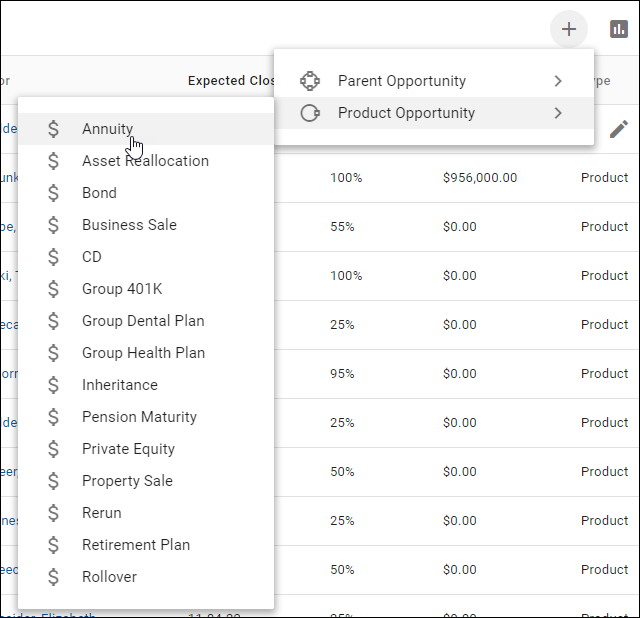Select Annuity from the product list
Image resolution: width=640 pixels, height=618 pixels.
tap(107, 129)
